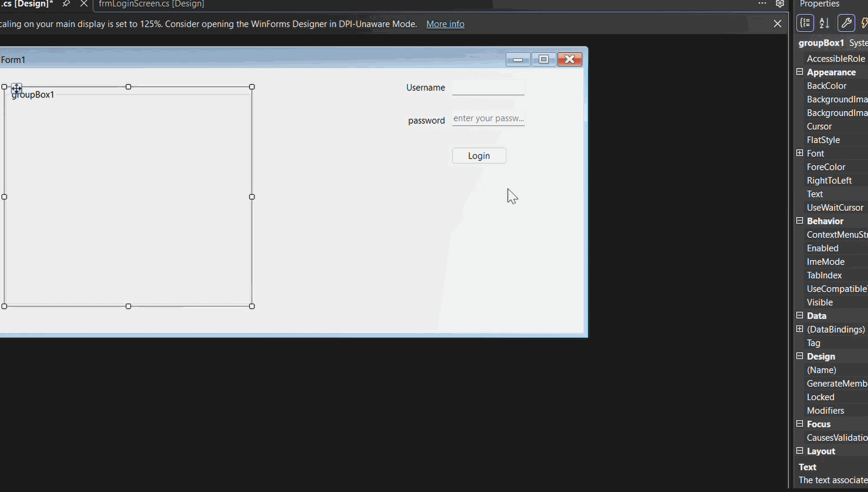The height and width of the screenshot is (492, 868).
Task: Collapse the Appearance property category
Action: tap(799, 72)
